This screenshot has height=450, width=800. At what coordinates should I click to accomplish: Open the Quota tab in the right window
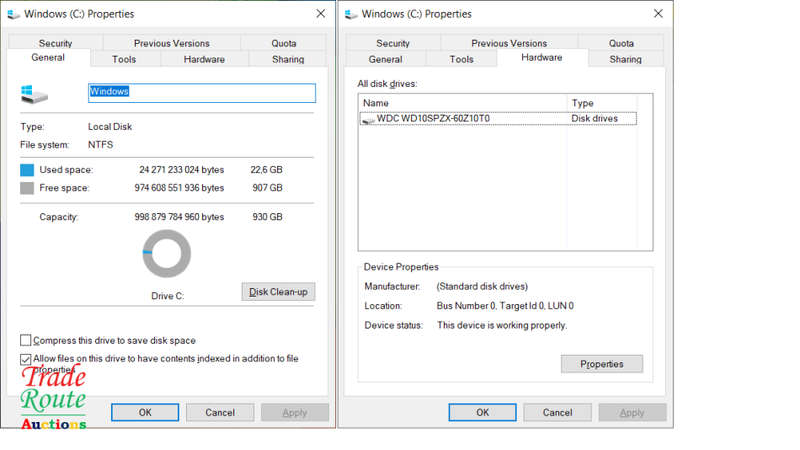tap(621, 43)
